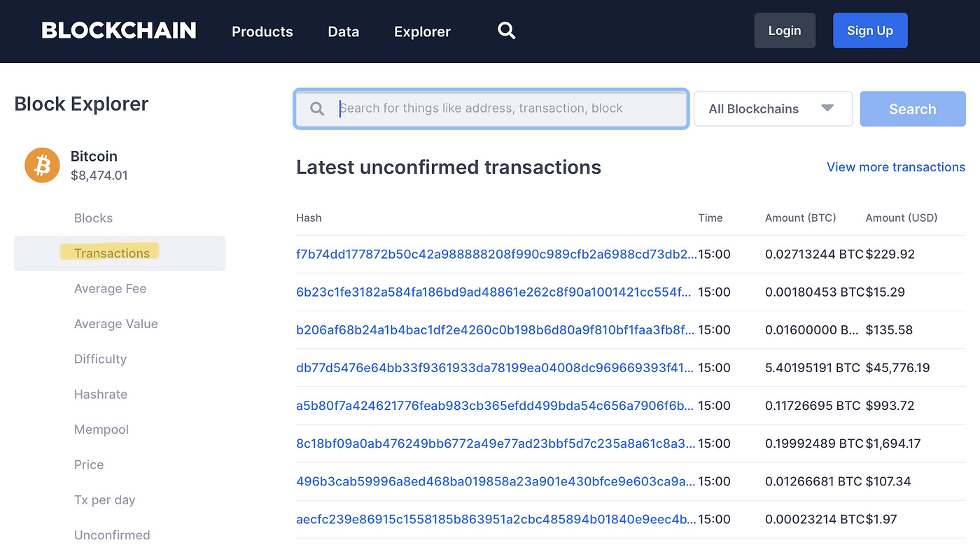Click the Amount (BTC) column header

click(801, 218)
